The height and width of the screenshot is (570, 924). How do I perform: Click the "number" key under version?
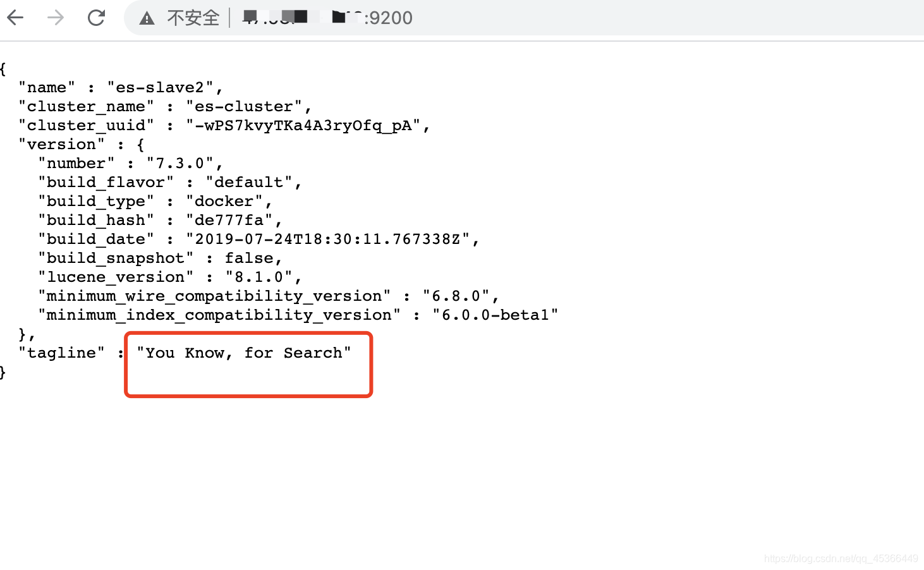point(76,163)
